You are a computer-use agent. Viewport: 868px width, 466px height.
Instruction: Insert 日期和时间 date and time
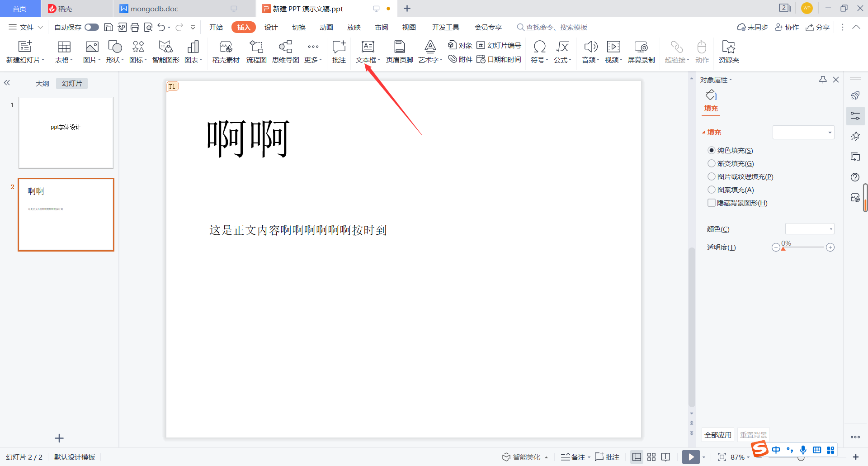coord(499,59)
